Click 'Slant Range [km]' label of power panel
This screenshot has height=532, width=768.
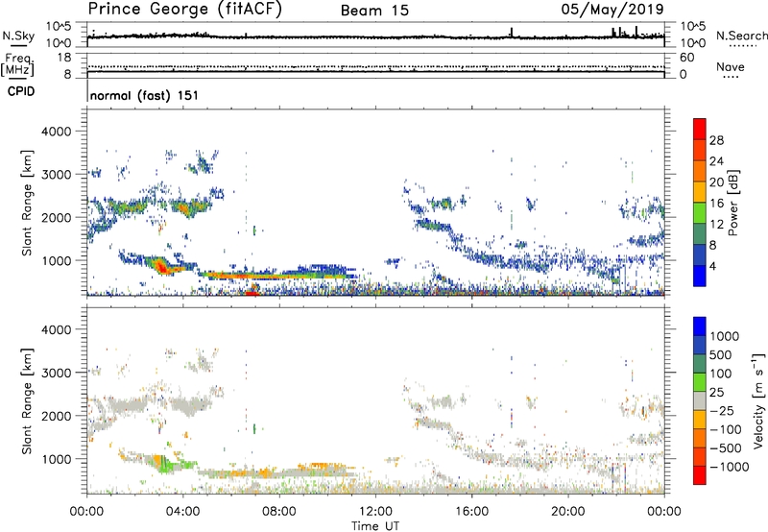(27, 203)
